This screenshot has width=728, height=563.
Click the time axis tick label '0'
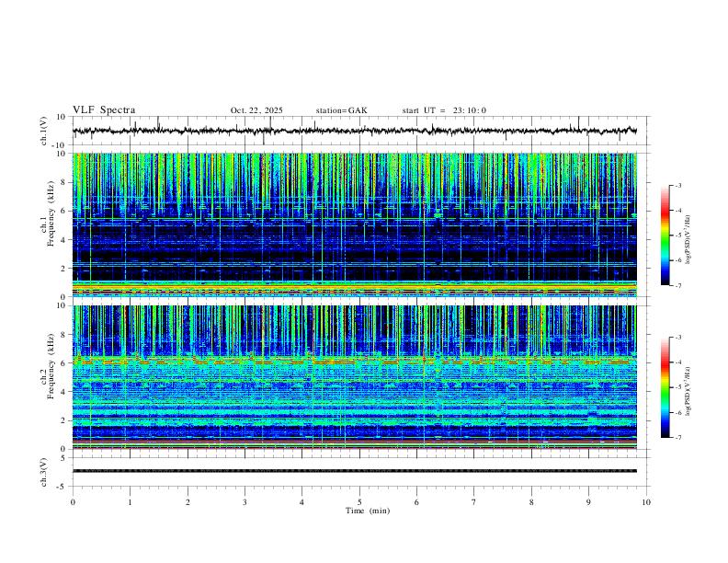click(x=73, y=502)
